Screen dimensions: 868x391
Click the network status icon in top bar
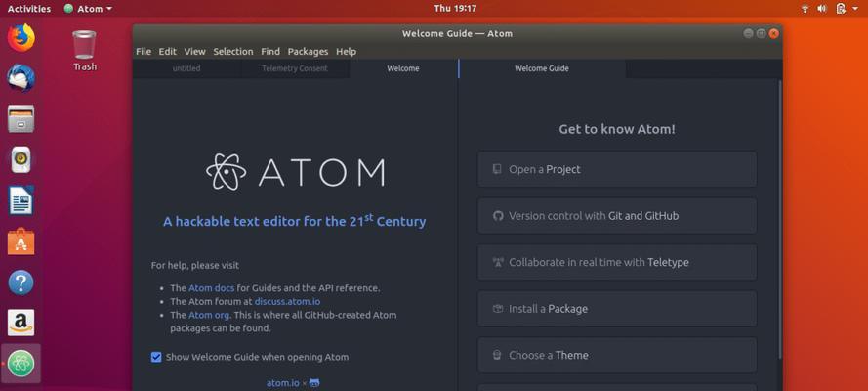tap(805, 8)
